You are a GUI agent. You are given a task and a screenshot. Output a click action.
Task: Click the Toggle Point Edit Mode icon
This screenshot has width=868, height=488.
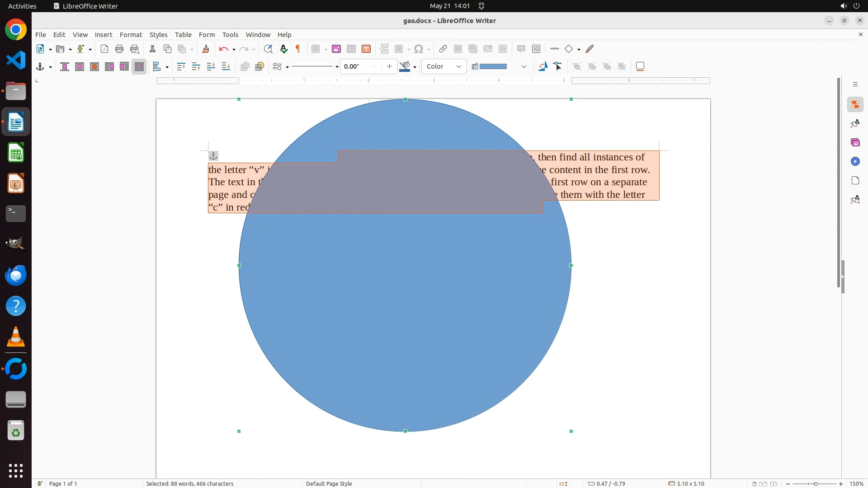[x=558, y=66]
